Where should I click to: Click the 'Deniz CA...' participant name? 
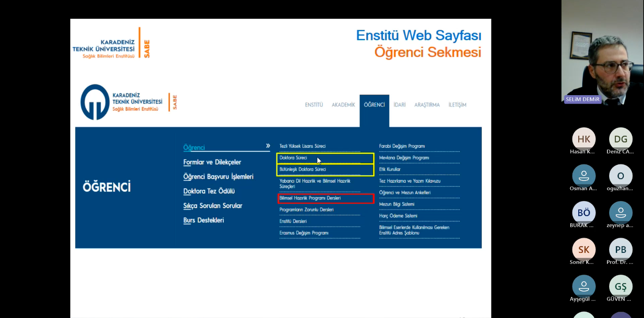[x=620, y=151]
